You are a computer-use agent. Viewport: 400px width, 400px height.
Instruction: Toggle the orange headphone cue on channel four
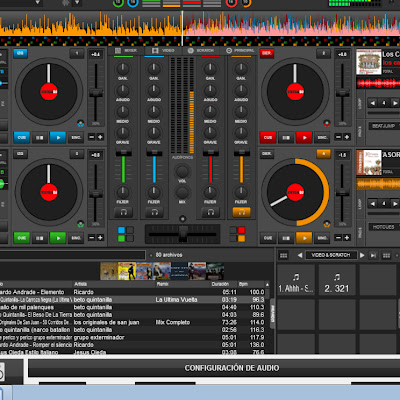(x=241, y=212)
